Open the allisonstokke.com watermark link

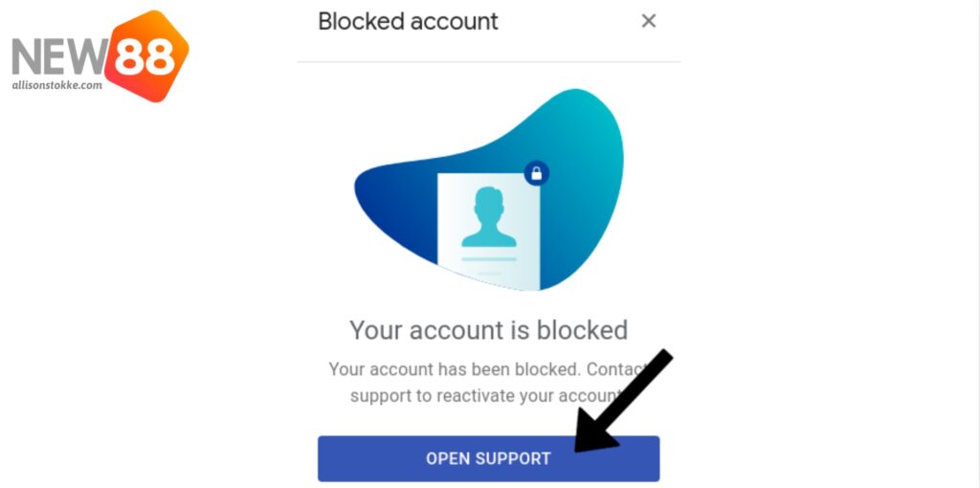point(56,85)
